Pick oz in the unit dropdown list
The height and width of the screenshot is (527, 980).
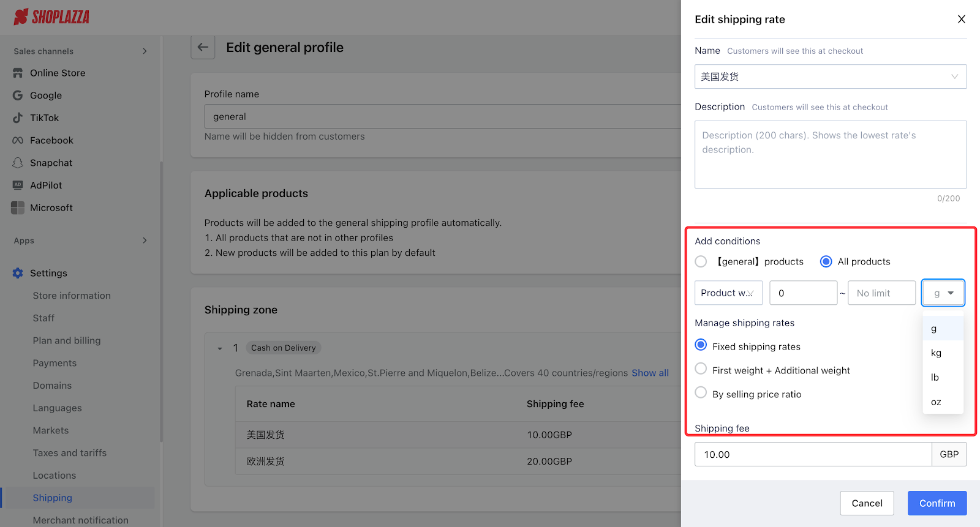tap(937, 402)
